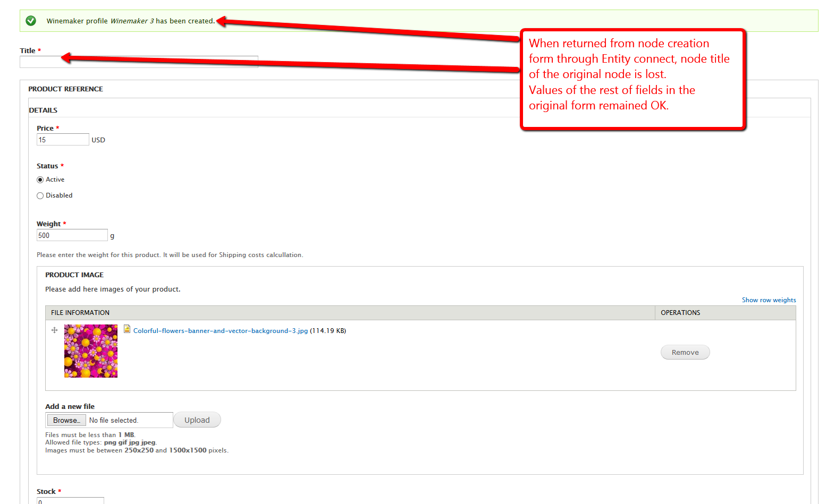Upload the selected file
The width and height of the screenshot is (826, 504).
click(x=197, y=420)
